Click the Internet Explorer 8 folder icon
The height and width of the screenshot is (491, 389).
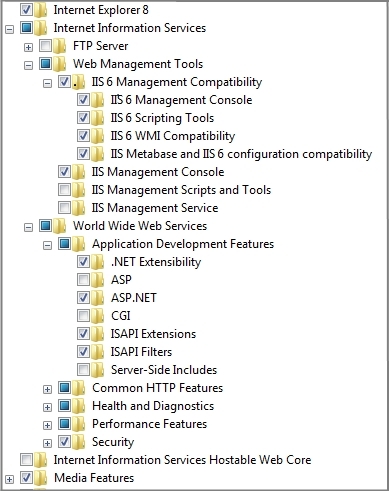click(41, 10)
